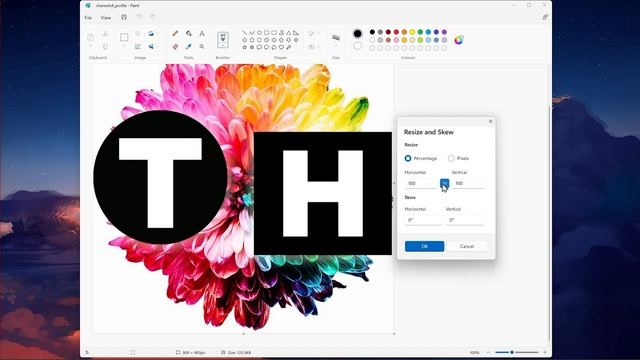Select the Pencil tool
The height and width of the screenshot is (360, 640).
[175, 33]
